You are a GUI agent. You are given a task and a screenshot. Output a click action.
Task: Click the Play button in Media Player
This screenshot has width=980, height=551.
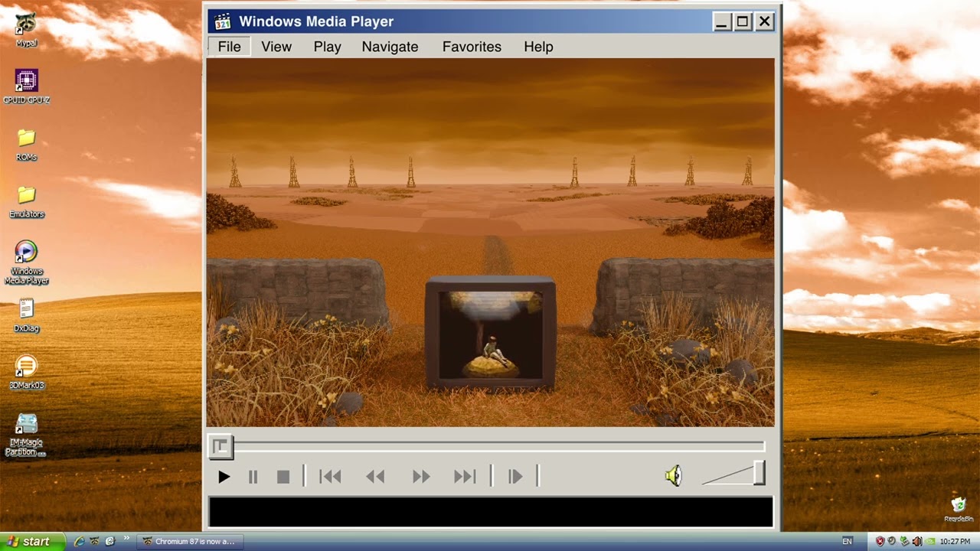pyautogui.click(x=224, y=477)
